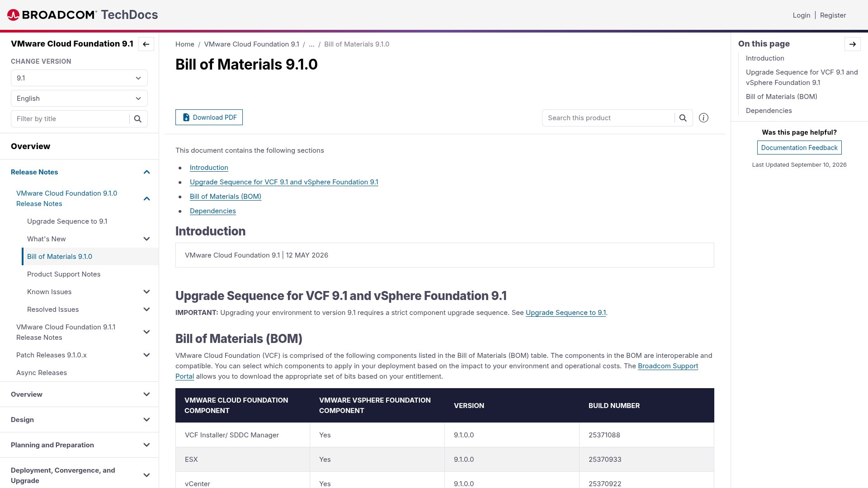Collapse the On this page panel arrow
868x488 pixels.
(x=853, y=44)
